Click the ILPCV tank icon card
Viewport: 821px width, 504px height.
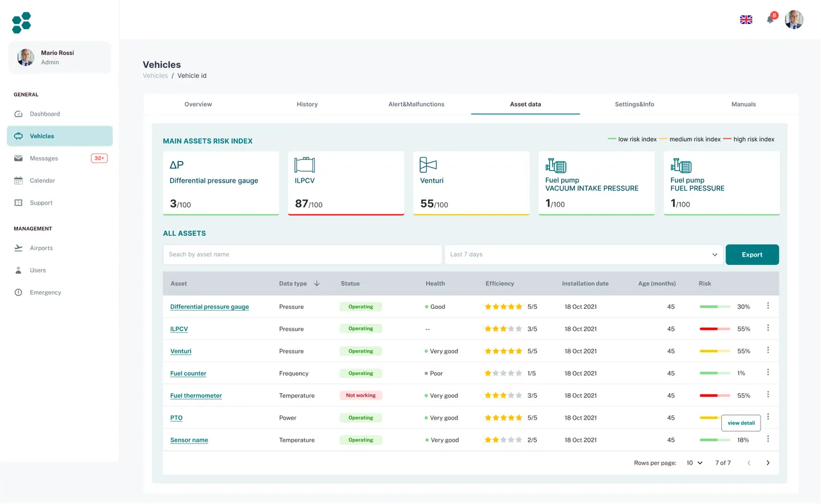coord(304,165)
